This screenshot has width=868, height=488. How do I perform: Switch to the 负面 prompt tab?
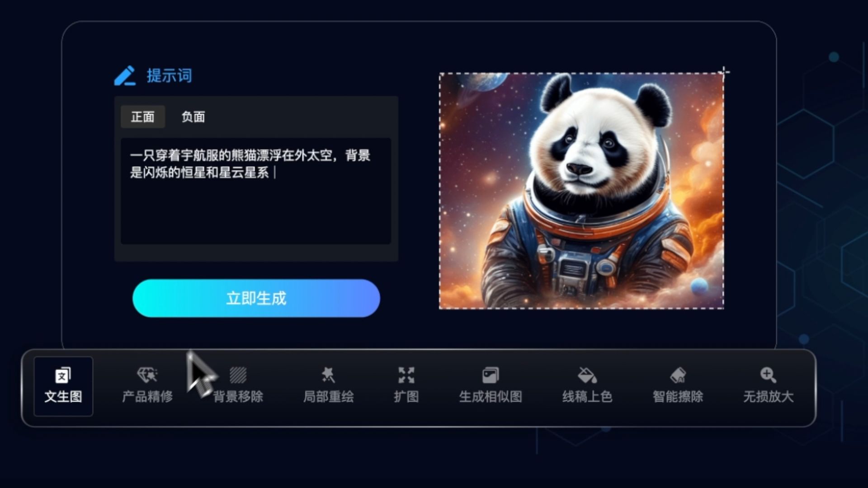193,117
